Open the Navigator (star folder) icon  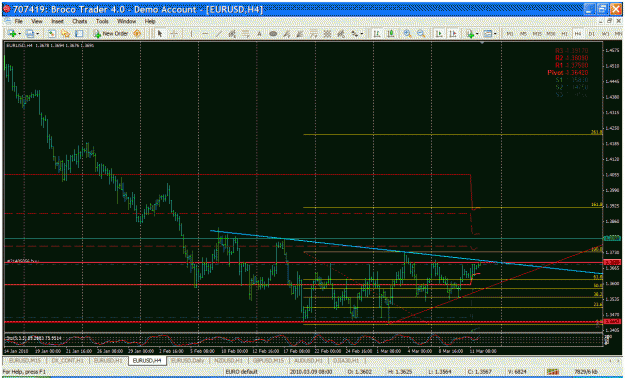[x=65, y=34]
